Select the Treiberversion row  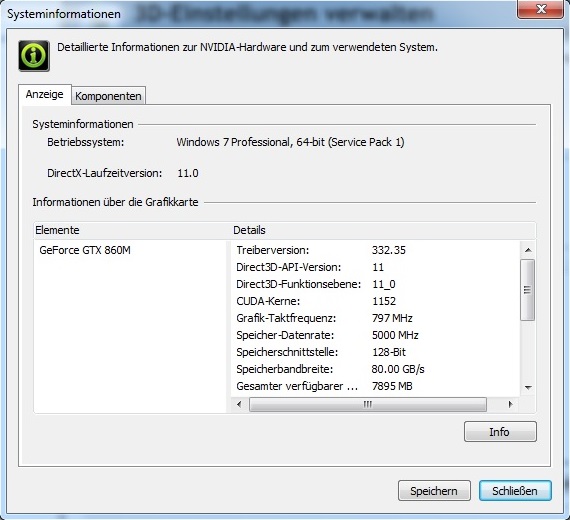[375, 250]
